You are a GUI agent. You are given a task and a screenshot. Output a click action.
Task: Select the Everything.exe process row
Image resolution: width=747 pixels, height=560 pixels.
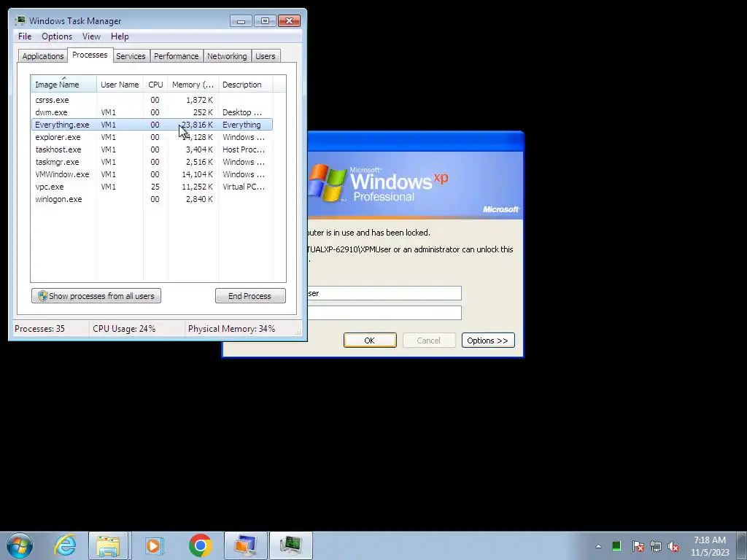point(152,125)
